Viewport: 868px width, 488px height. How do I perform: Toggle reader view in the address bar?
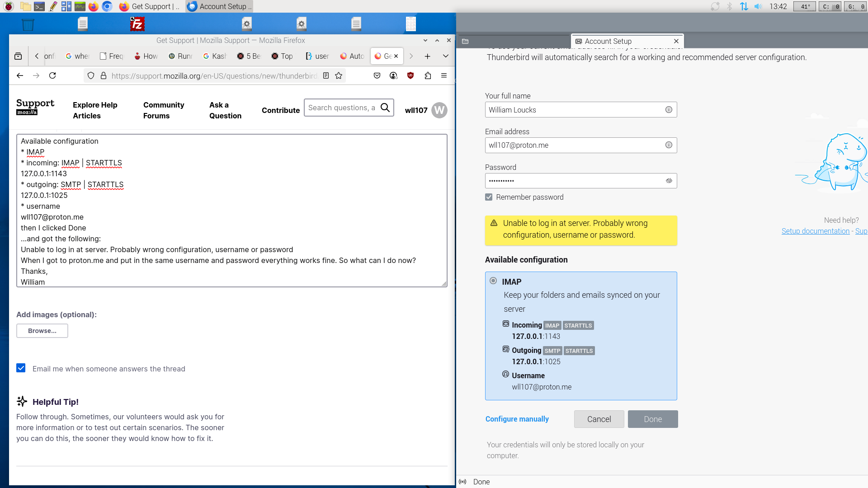326,75
